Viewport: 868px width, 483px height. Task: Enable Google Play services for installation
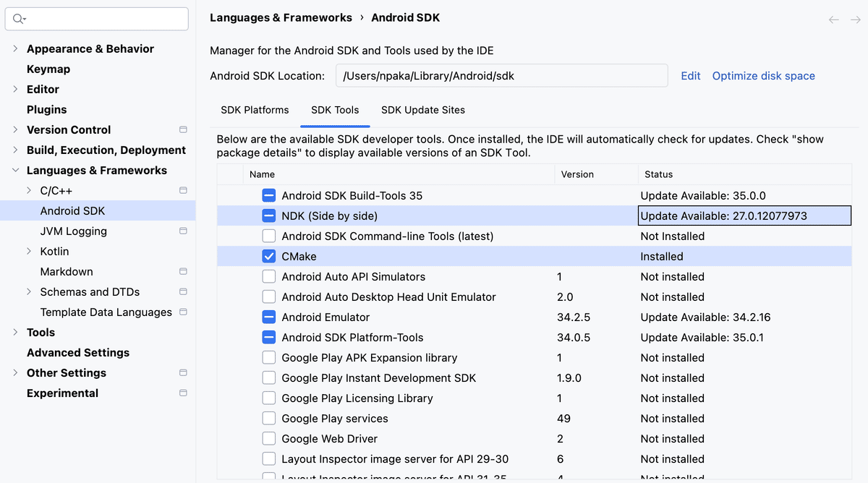point(268,418)
